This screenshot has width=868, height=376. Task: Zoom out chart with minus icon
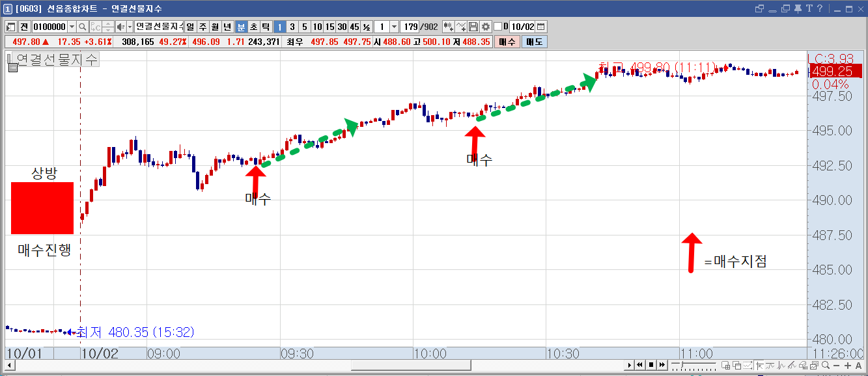(836, 366)
